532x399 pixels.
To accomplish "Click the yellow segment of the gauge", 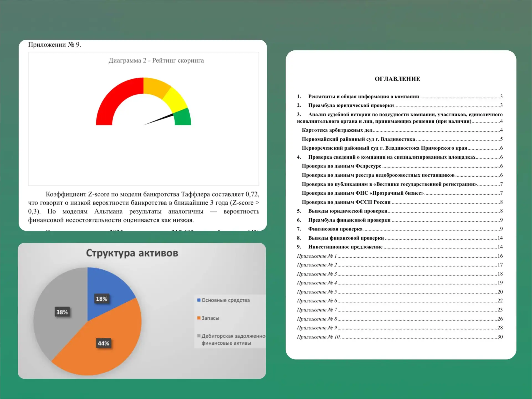I will coord(176,100).
